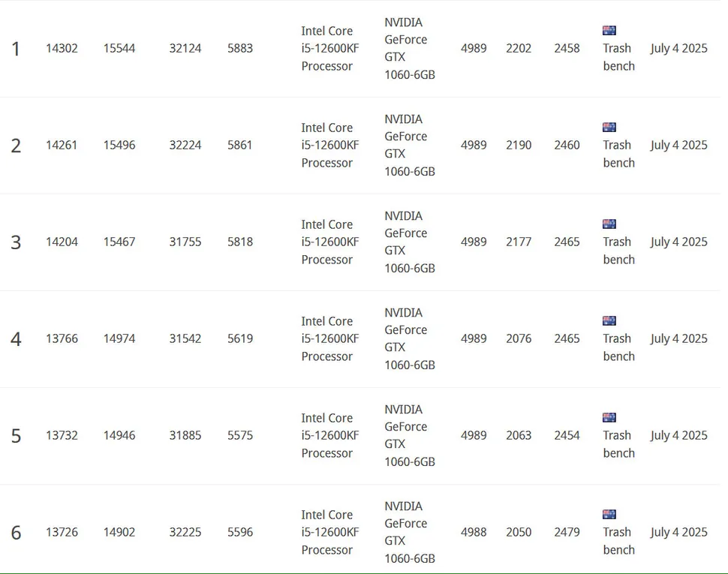Viewport: 728px width, 574px height.
Task: Click the Australian flag in rank 1 row
Action: coord(609,31)
